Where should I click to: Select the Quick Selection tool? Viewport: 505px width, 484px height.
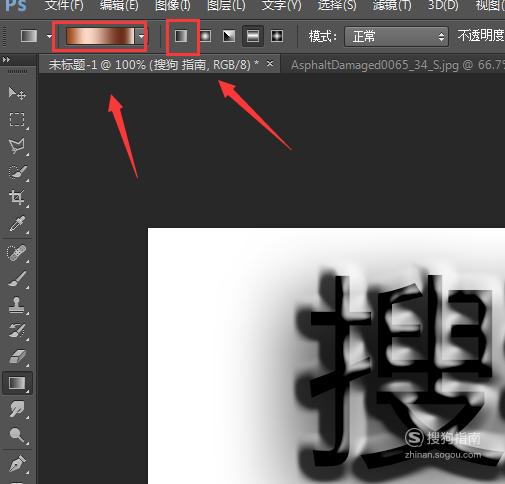click(17, 172)
